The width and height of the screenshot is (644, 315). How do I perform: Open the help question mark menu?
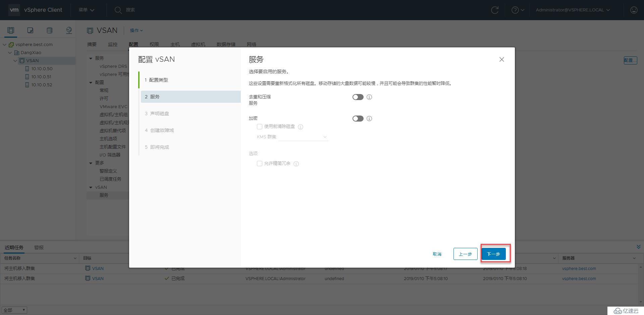point(518,10)
